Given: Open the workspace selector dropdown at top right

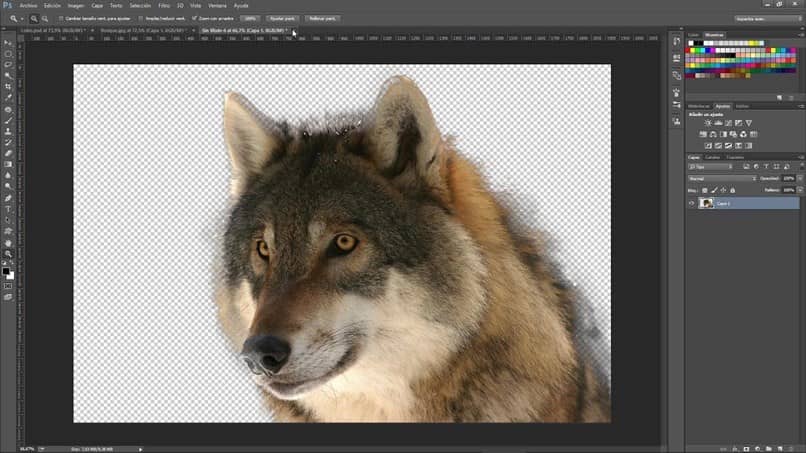Looking at the screenshot, I should tap(768, 18).
